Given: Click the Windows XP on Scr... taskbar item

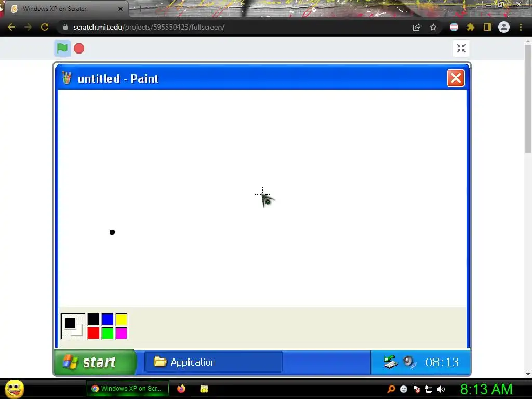Looking at the screenshot, I should (x=128, y=389).
